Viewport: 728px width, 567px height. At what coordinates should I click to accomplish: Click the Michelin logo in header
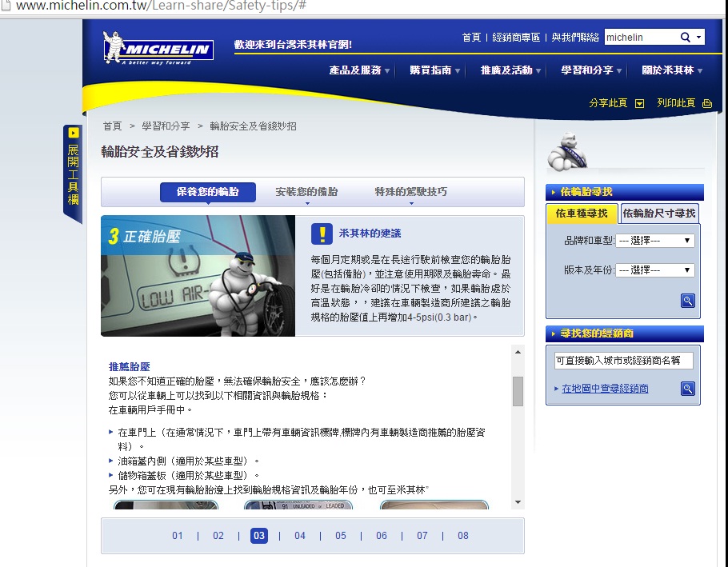click(x=158, y=47)
